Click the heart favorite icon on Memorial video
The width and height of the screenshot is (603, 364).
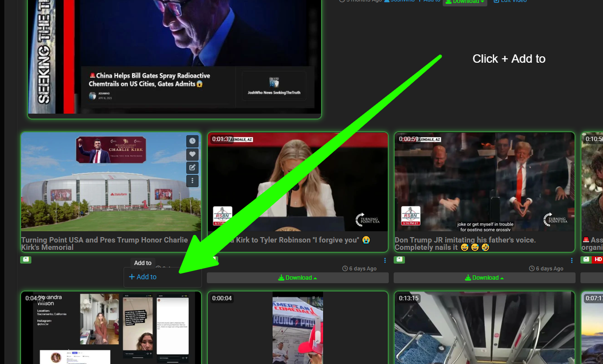coord(192,154)
